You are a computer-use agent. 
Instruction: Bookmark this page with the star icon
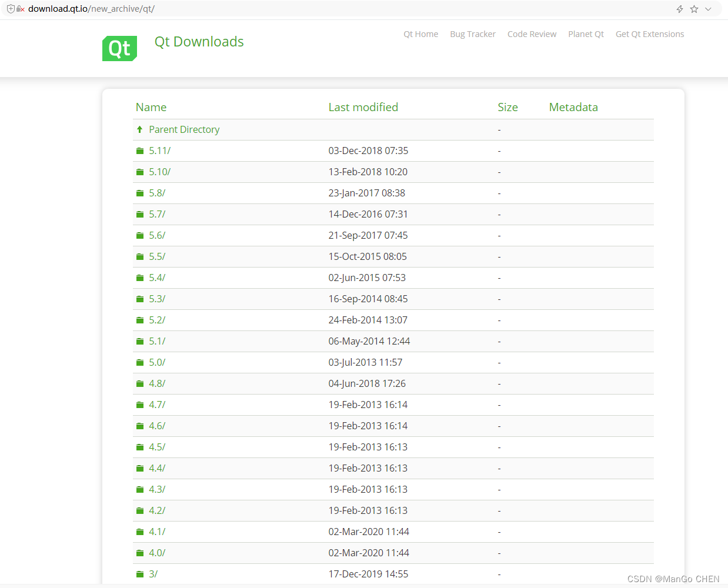point(694,9)
